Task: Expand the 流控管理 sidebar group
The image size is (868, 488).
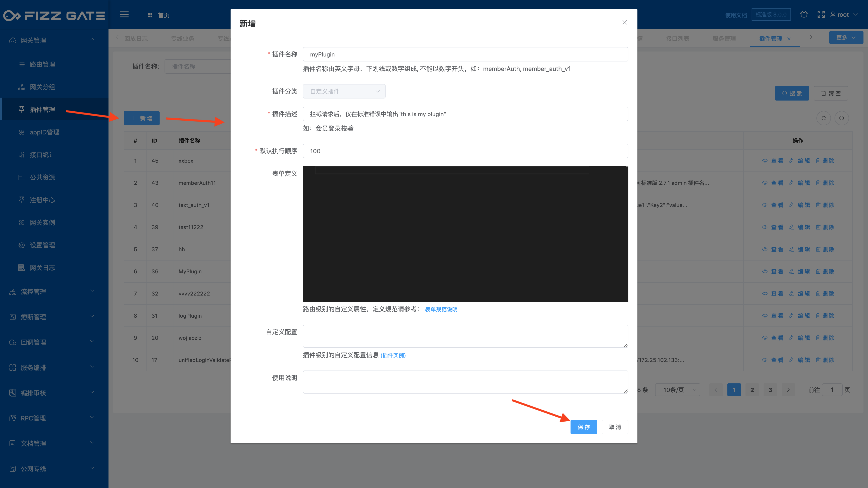Action: pos(54,292)
